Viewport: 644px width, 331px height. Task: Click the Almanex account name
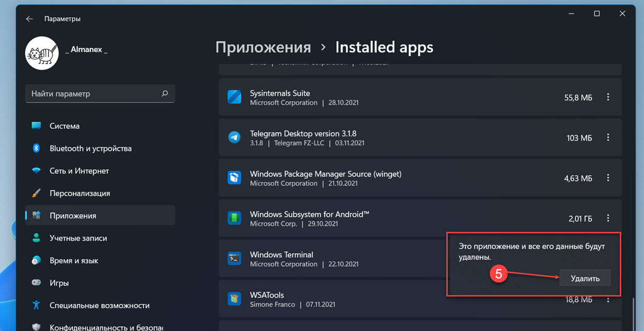click(86, 49)
